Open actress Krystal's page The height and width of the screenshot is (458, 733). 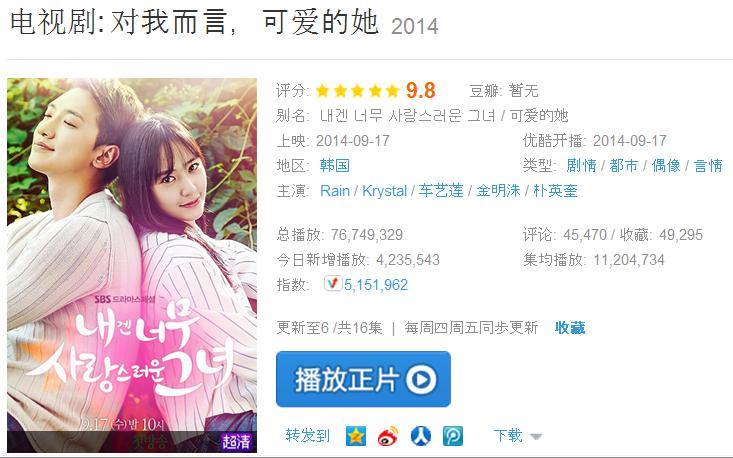(384, 191)
